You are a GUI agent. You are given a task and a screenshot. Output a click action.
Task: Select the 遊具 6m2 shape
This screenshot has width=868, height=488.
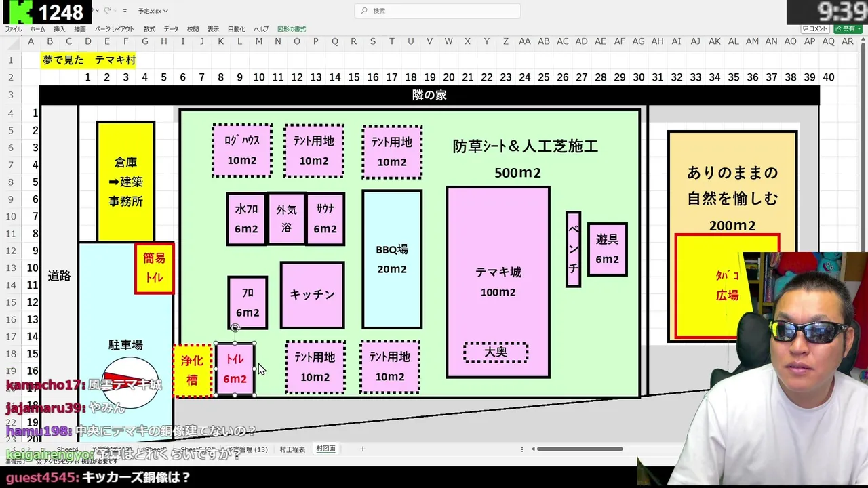(x=607, y=249)
